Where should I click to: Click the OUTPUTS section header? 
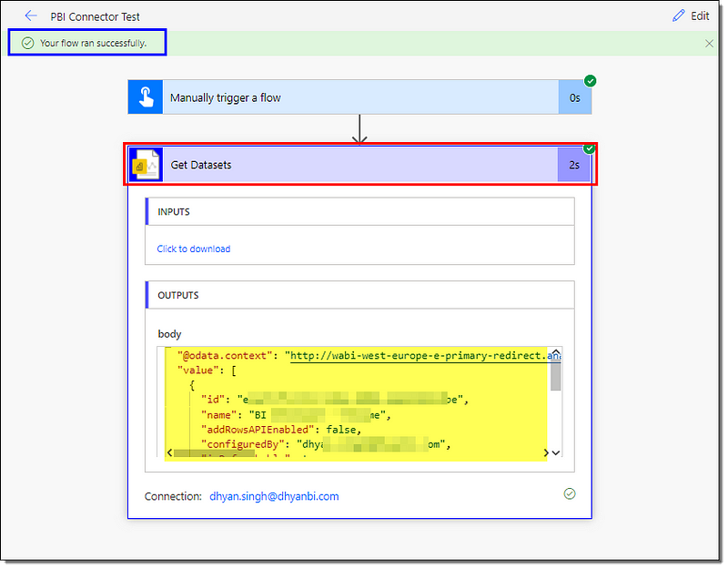click(x=359, y=295)
